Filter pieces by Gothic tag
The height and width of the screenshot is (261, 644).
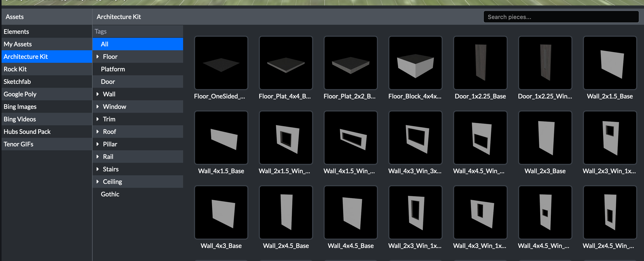coord(110,194)
